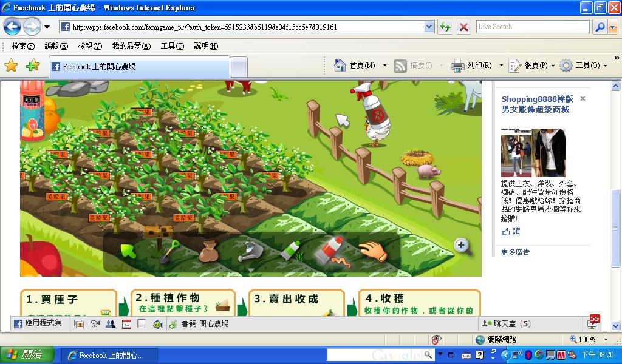
Task: Select the orange harvesting hand tool
Action: click(373, 251)
